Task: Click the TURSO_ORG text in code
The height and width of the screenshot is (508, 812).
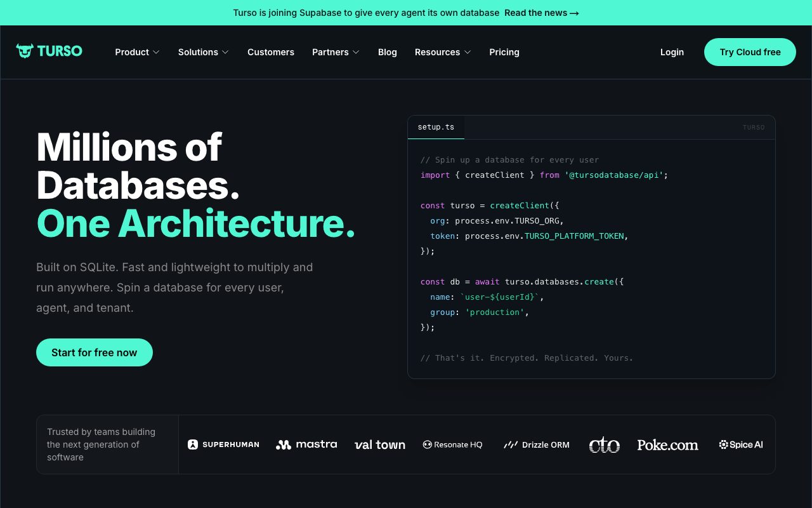Action: [x=539, y=221]
